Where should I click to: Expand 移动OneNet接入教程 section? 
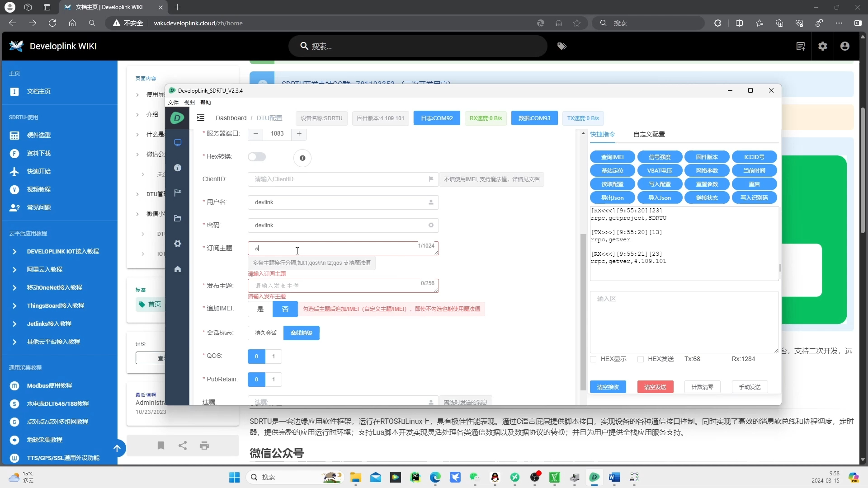[59, 288]
